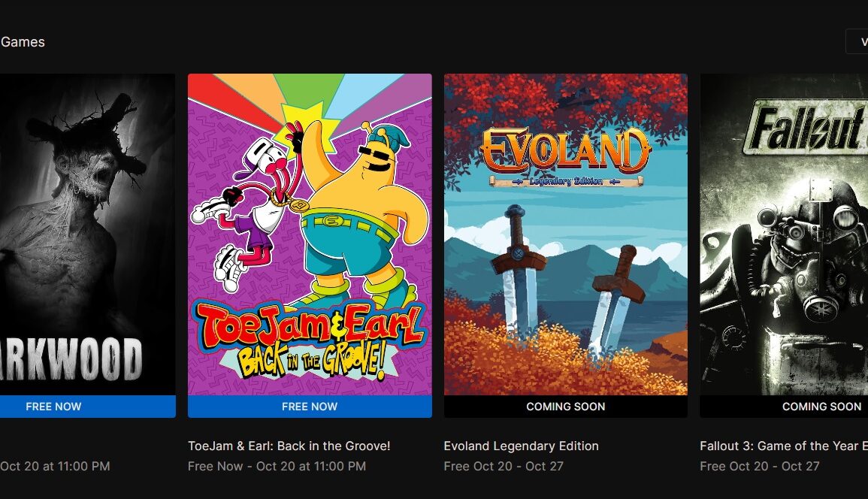The height and width of the screenshot is (499, 868).
Task: Click 'Free Now - Oct 20 at 11:00 PM' text under ToeJam
Action: coord(277,467)
